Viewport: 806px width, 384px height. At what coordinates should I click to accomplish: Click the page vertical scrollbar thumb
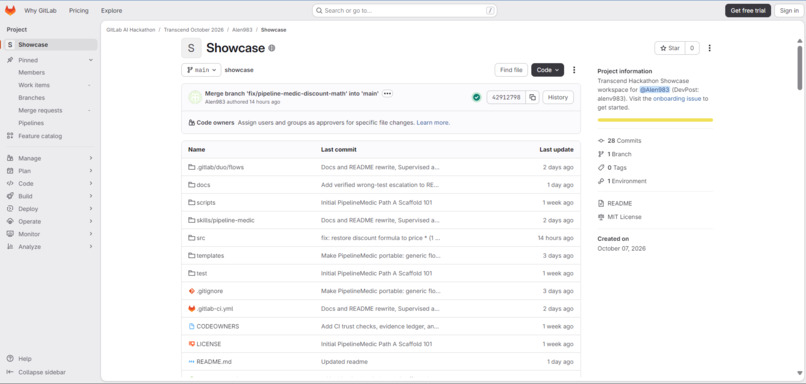799,68
